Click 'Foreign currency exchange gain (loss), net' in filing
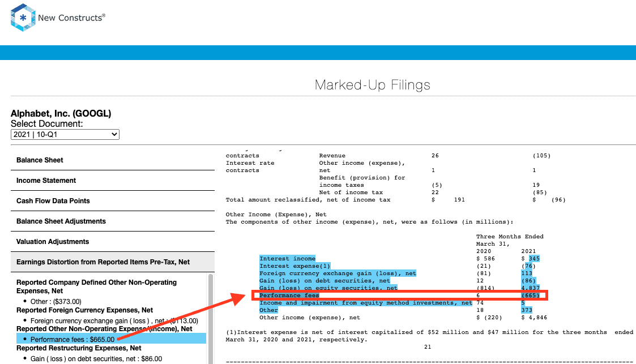This screenshot has height=364, width=636. point(338,273)
